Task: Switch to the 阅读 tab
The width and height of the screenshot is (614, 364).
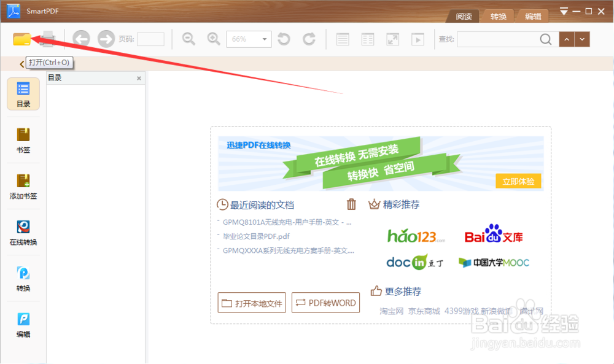Action: pos(464,16)
